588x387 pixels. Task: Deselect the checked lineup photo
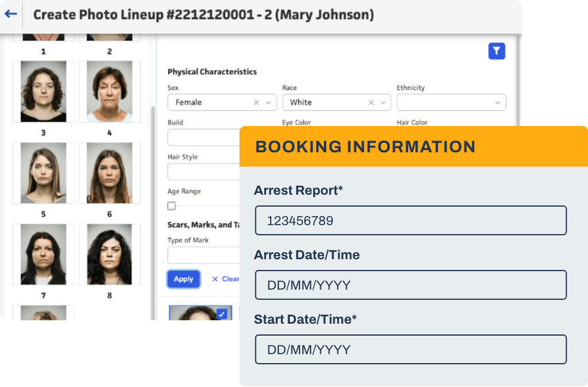[222, 314]
